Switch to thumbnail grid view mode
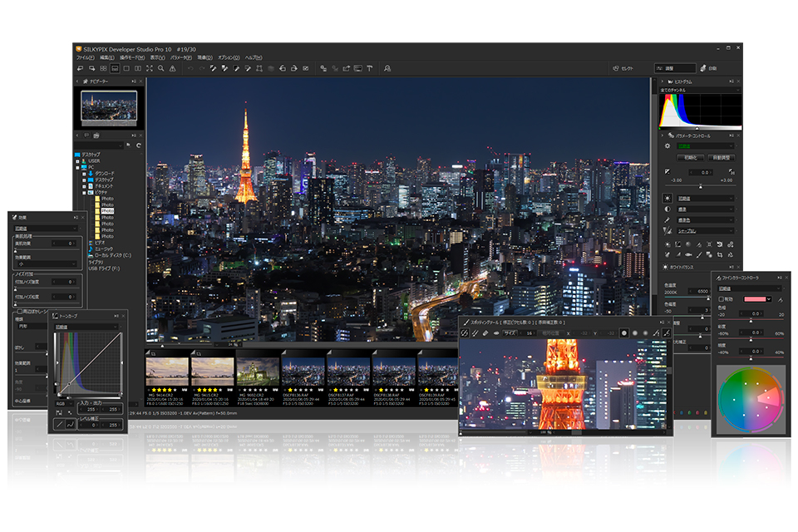The image size is (798, 532). point(103,68)
